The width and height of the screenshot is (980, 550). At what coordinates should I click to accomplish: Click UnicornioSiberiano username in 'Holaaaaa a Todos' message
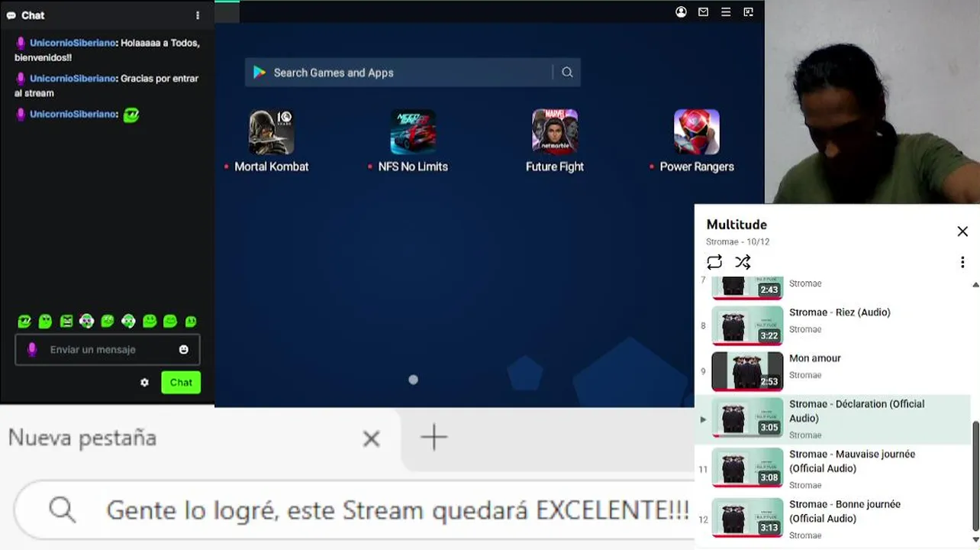click(x=73, y=43)
